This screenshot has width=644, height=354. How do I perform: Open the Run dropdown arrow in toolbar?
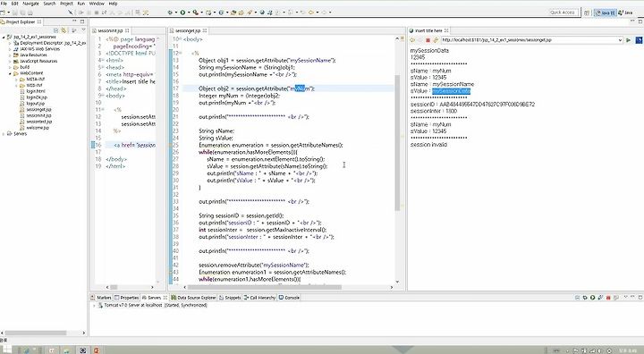point(189,13)
